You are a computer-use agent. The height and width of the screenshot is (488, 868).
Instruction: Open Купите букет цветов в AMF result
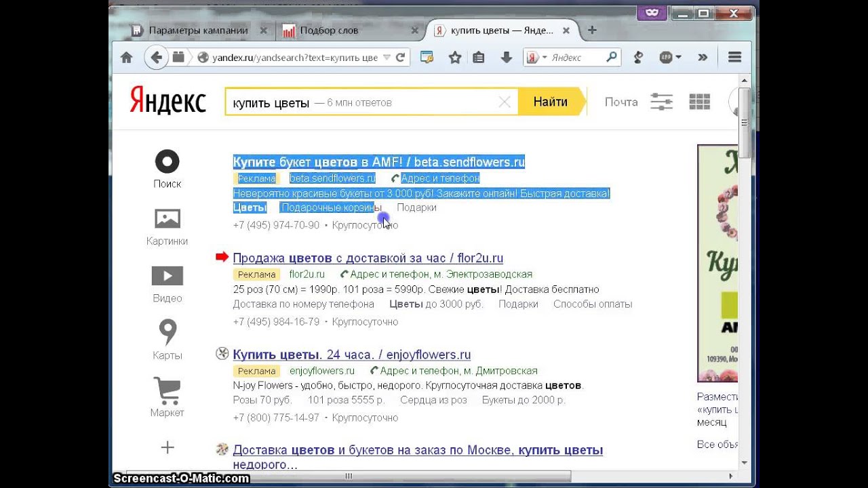coord(378,162)
